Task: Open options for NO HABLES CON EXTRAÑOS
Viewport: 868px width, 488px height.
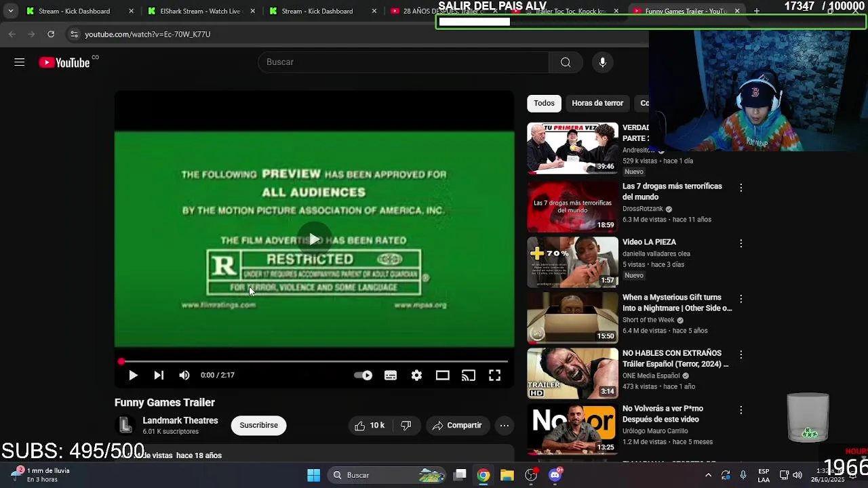Action: [x=741, y=354]
